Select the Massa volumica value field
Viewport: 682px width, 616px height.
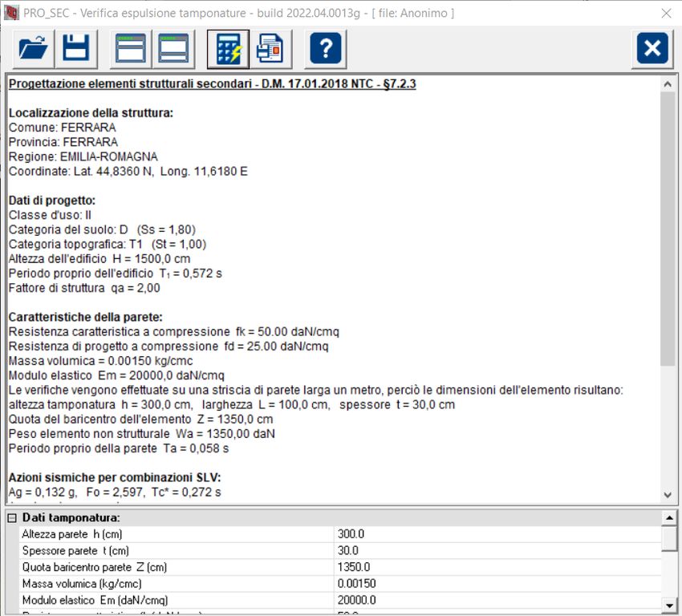497,583
